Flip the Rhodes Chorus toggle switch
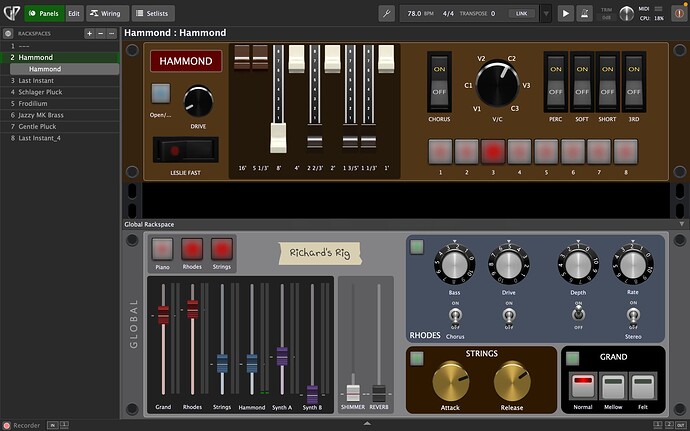This screenshot has height=431, width=690. [x=455, y=315]
